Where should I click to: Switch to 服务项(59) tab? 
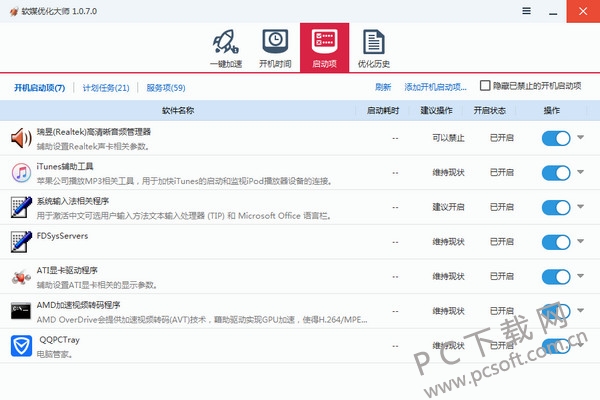click(x=166, y=88)
